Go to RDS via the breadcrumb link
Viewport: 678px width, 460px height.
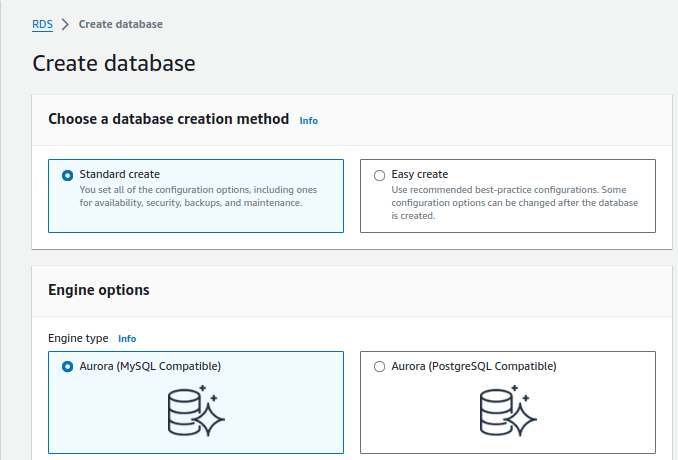(x=42, y=24)
